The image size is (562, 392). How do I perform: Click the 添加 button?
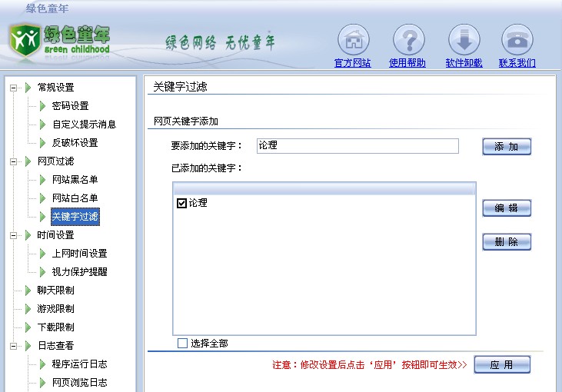[x=507, y=147]
